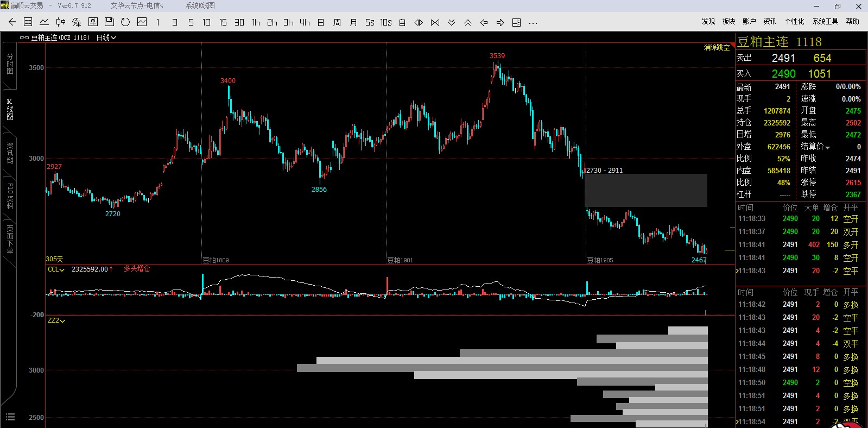The image size is (868, 428).
Task: Click the split layout panel icon
Action: 516,22
